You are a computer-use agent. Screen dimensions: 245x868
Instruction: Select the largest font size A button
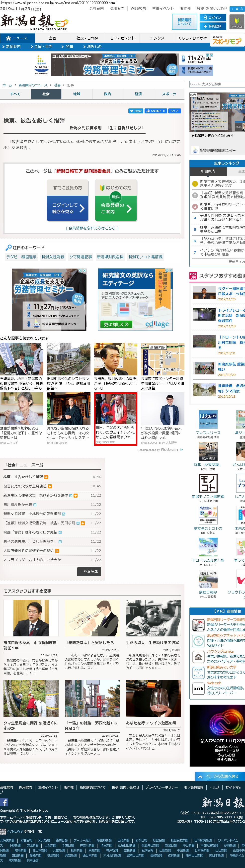[242, 9]
